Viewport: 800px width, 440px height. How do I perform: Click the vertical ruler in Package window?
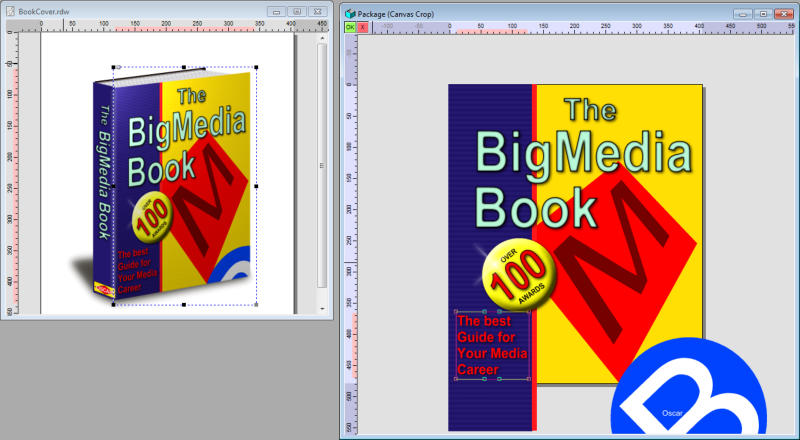[352, 235]
